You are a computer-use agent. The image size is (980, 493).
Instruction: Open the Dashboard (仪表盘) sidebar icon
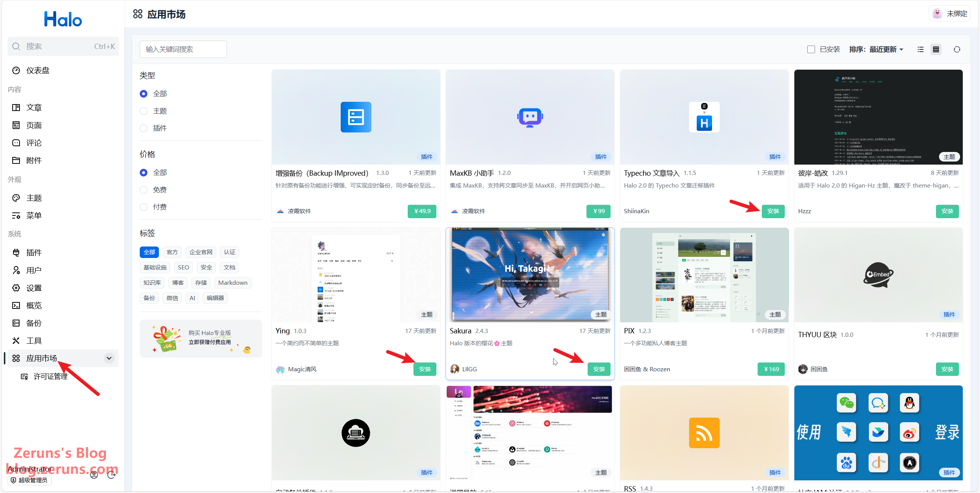tap(16, 70)
